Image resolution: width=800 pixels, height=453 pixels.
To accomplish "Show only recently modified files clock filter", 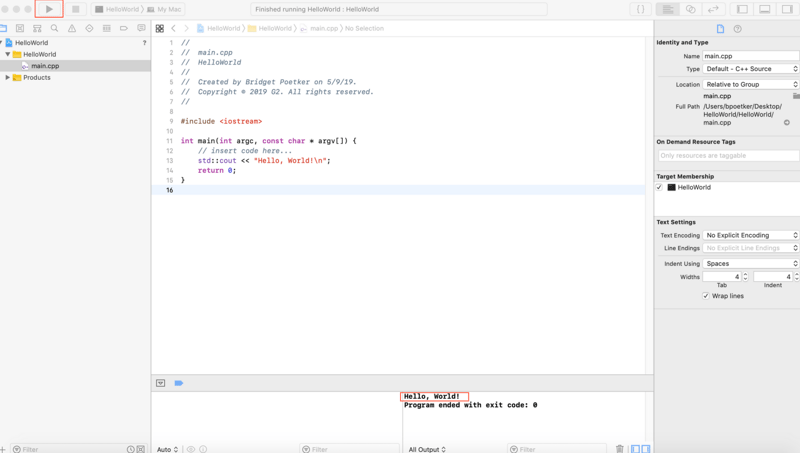I will coord(131,449).
